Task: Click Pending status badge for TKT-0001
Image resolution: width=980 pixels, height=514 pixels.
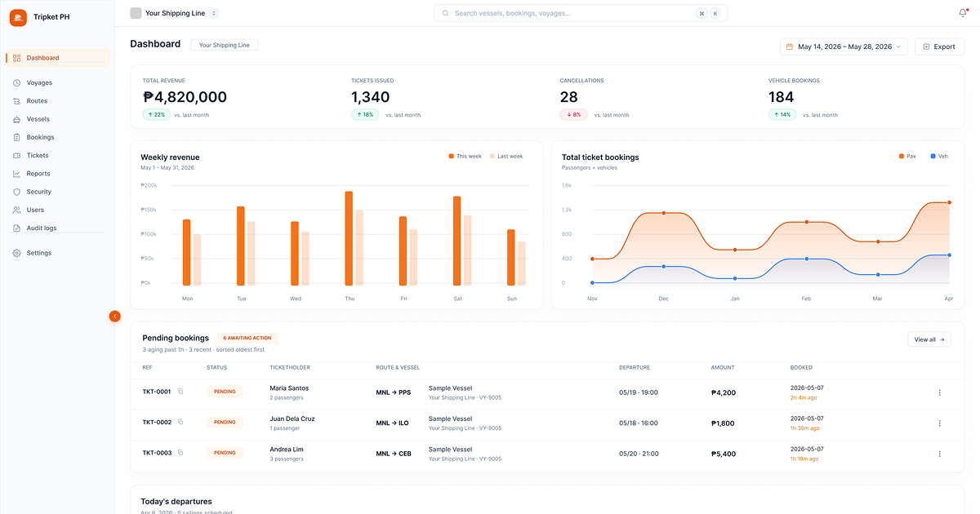Action: click(225, 392)
